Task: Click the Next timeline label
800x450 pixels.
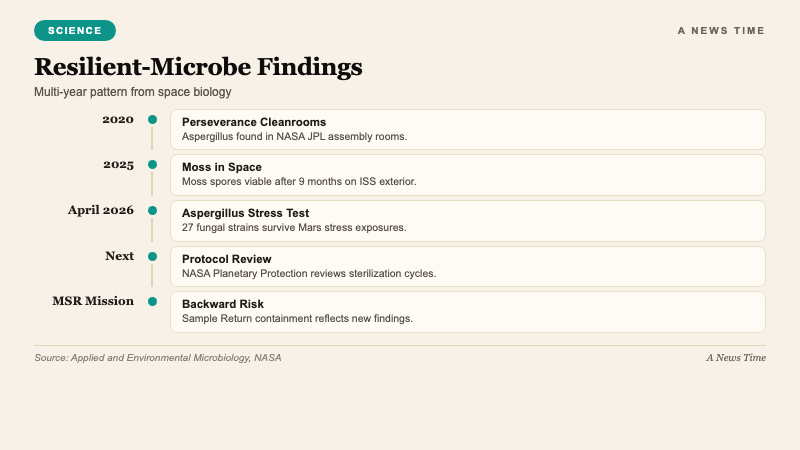Action: 119,256
